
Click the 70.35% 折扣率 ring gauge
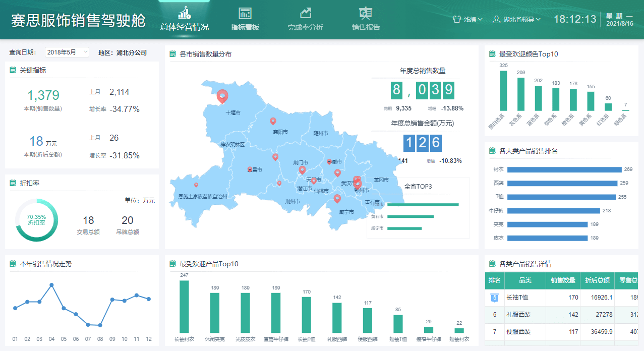click(x=37, y=220)
